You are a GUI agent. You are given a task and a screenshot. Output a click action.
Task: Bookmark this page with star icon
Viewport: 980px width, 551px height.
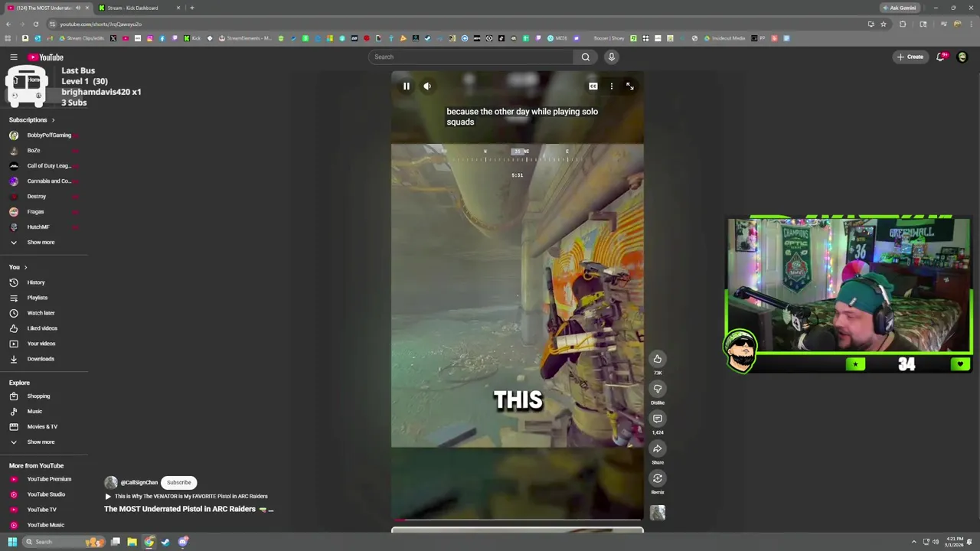[883, 24]
